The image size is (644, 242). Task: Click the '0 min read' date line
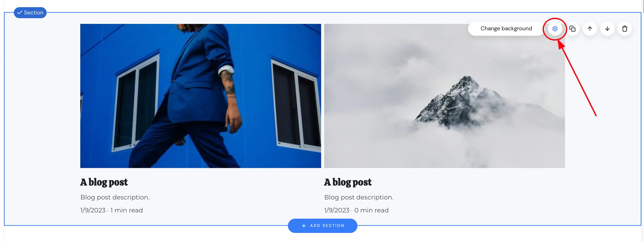pos(356,210)
